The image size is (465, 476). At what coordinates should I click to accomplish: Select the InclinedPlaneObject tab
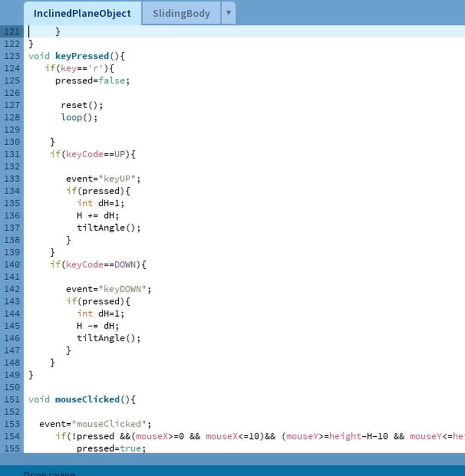[x=82, y=14]
